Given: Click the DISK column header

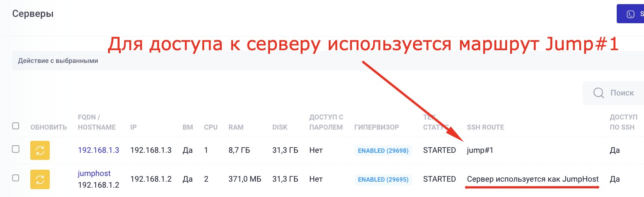Looking at the screenshot, I should 280,127.
